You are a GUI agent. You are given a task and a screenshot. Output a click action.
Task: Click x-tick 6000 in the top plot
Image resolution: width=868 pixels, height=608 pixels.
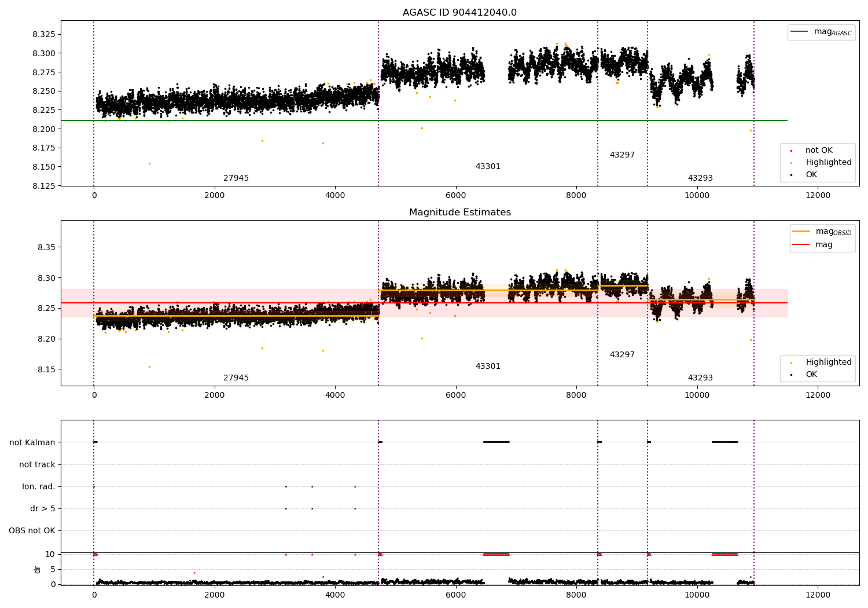point(456,196)
